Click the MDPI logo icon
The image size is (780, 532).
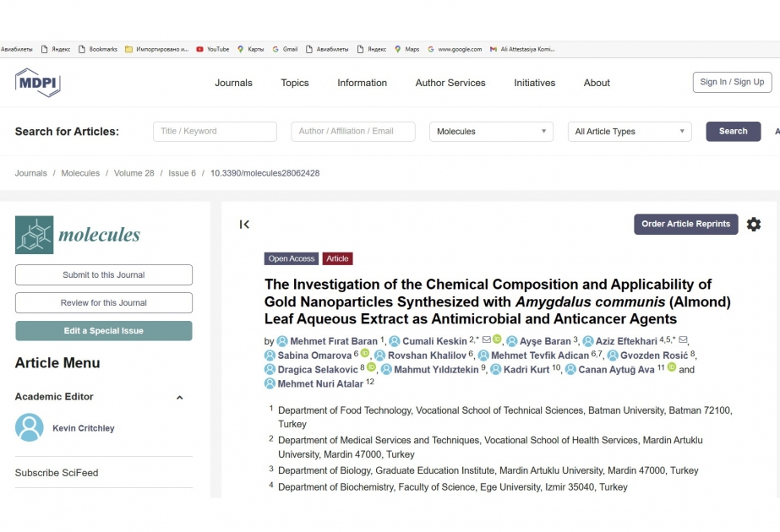(38, 83)
